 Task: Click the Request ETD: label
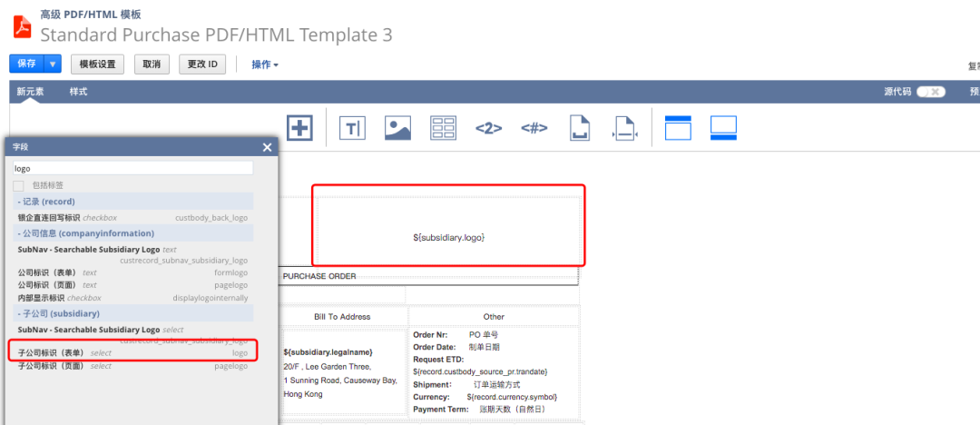pyautogui.click(x=438, y=360)
